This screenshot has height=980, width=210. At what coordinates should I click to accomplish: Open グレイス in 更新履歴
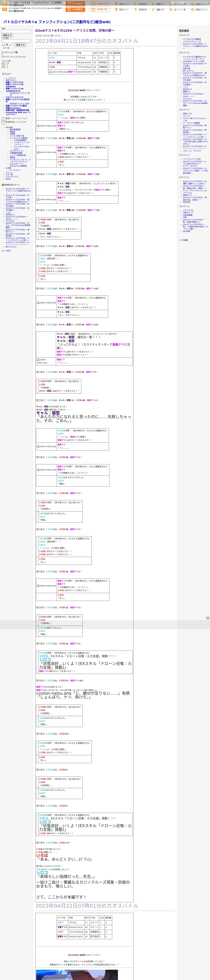186,116
